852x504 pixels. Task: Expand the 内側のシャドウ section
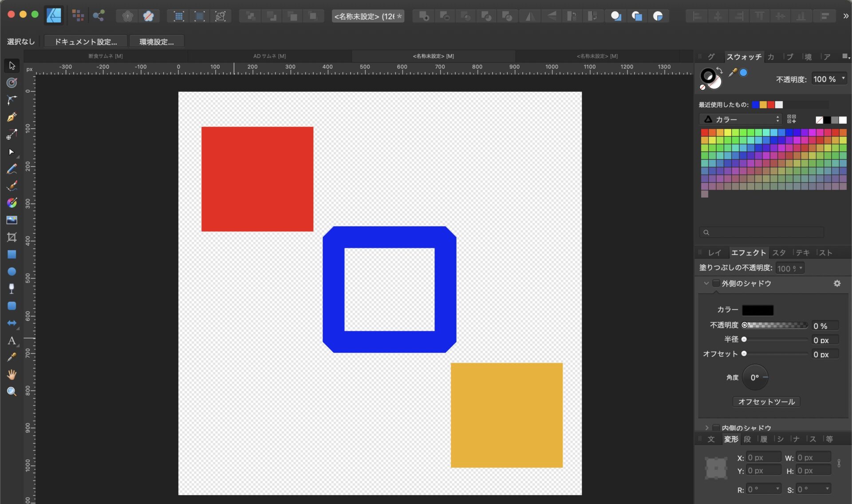[x=706, y=428]
